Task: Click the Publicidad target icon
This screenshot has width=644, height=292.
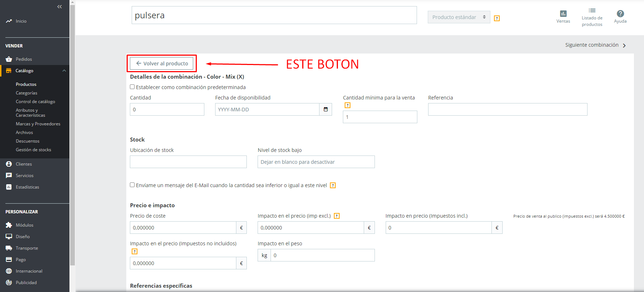Action: coord(9,283)
